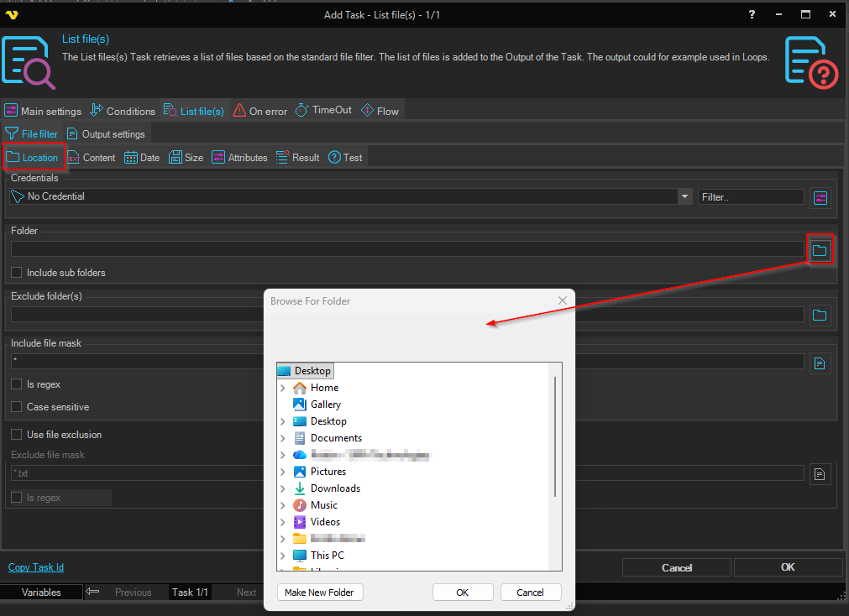Open the Test filter tab
The height and width of the screenshot is (616, 849).
tap(345, 158)
